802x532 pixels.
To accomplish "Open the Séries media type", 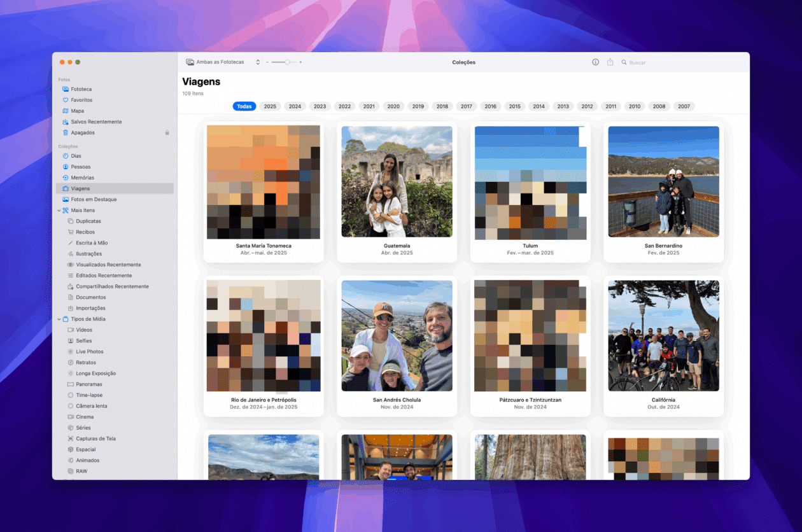I will (115, 428).
